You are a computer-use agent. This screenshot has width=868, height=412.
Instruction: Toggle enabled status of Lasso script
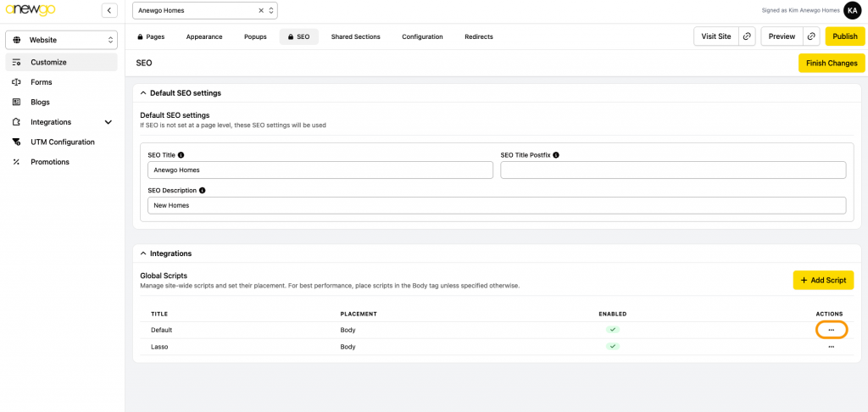(612, 347)
